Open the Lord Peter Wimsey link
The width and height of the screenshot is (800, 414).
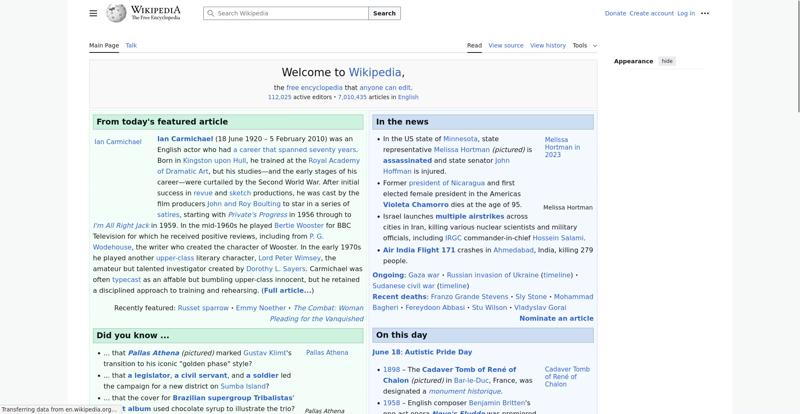tap(290, 258)
